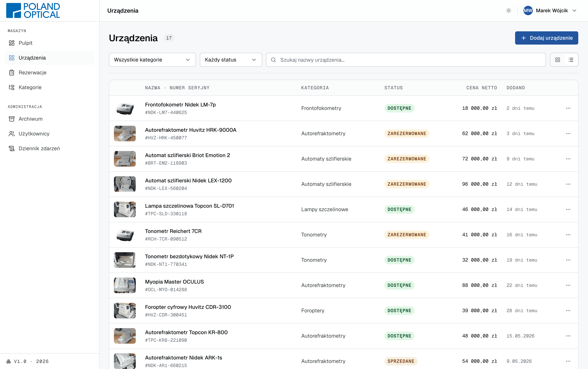
Task: Click the Autorefraktometr Topcon KR-800 thumbnail
Action: (125, 336)
